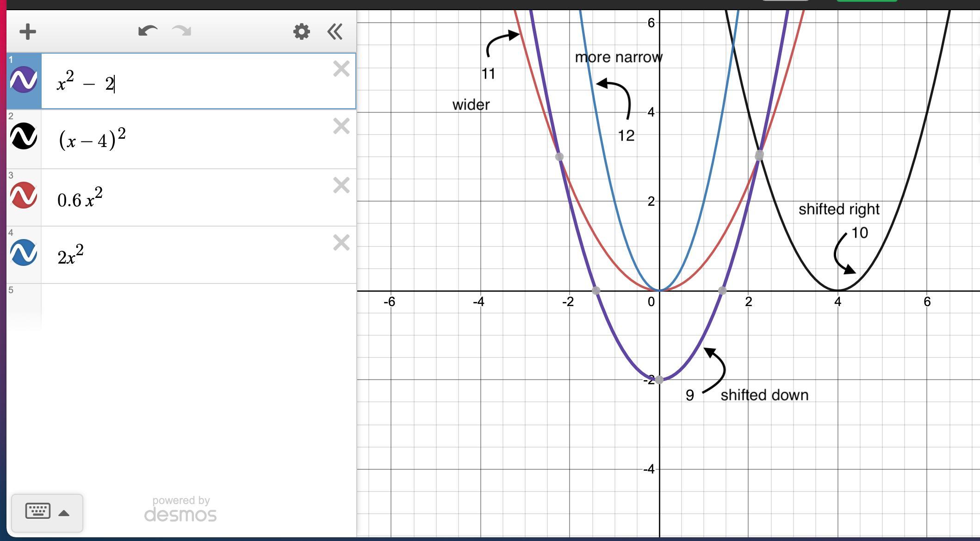Toggle the blue 2x² curve icon
The height and width of the screenshot is (541, 980).
[24, 252]
